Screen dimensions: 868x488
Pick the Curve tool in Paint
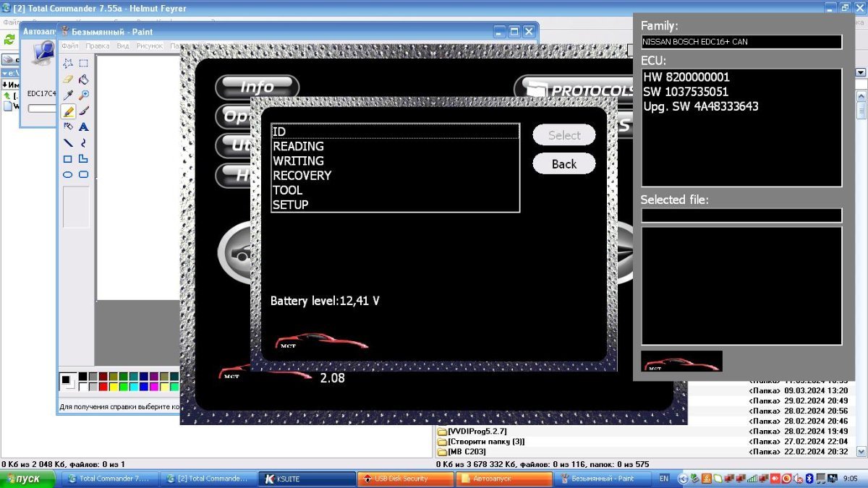pyautogui.click(x=84, y=142)
